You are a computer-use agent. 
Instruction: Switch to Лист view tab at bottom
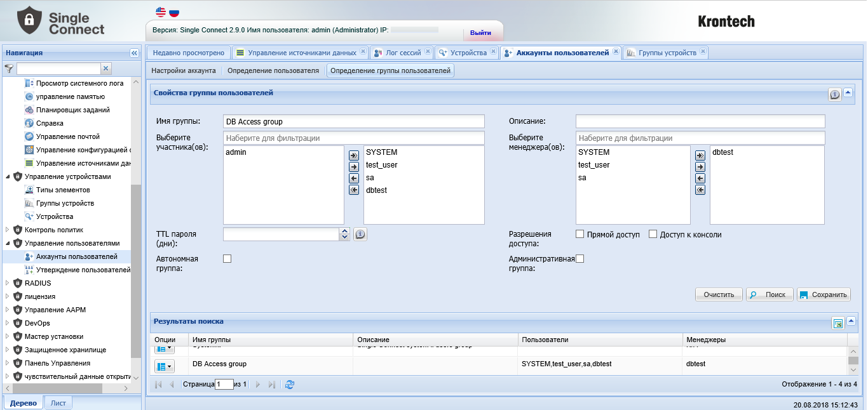[58, 403]
